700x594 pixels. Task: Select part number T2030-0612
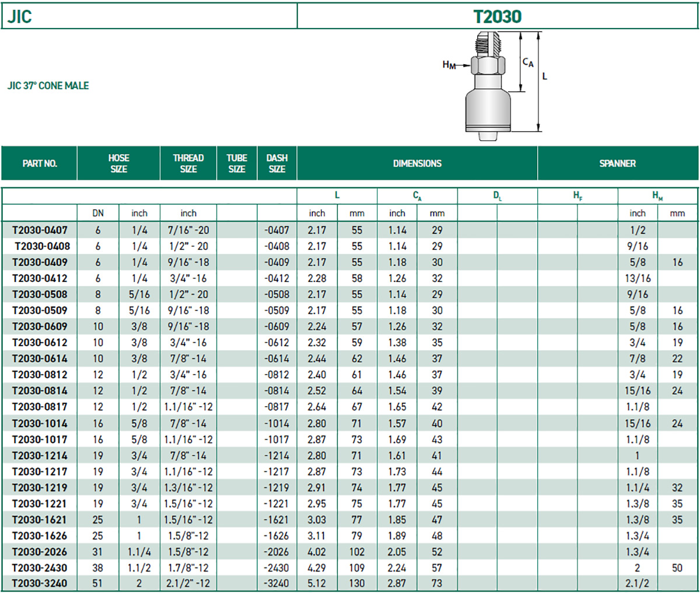point(40,343)
